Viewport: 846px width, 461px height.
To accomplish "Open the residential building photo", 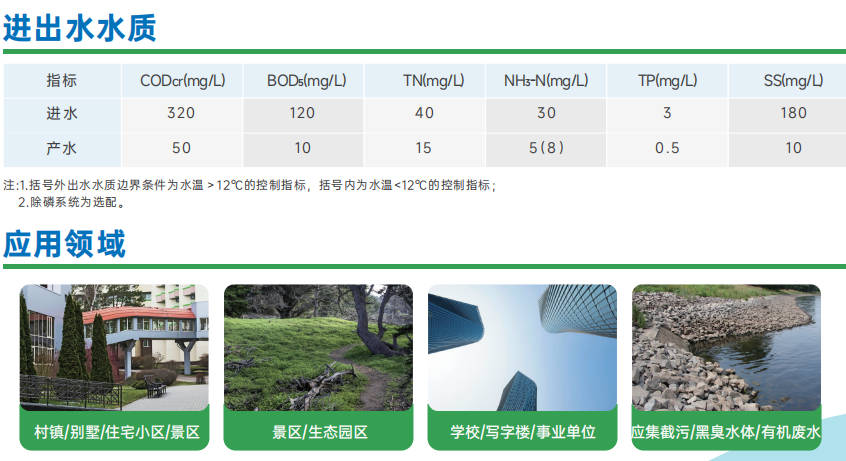I will coord(114,348).
